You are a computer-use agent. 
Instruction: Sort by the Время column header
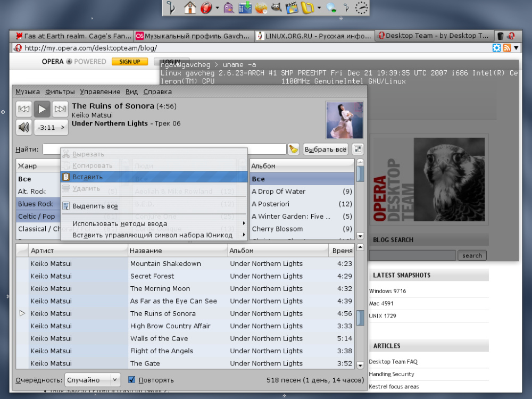coord(342,251)
